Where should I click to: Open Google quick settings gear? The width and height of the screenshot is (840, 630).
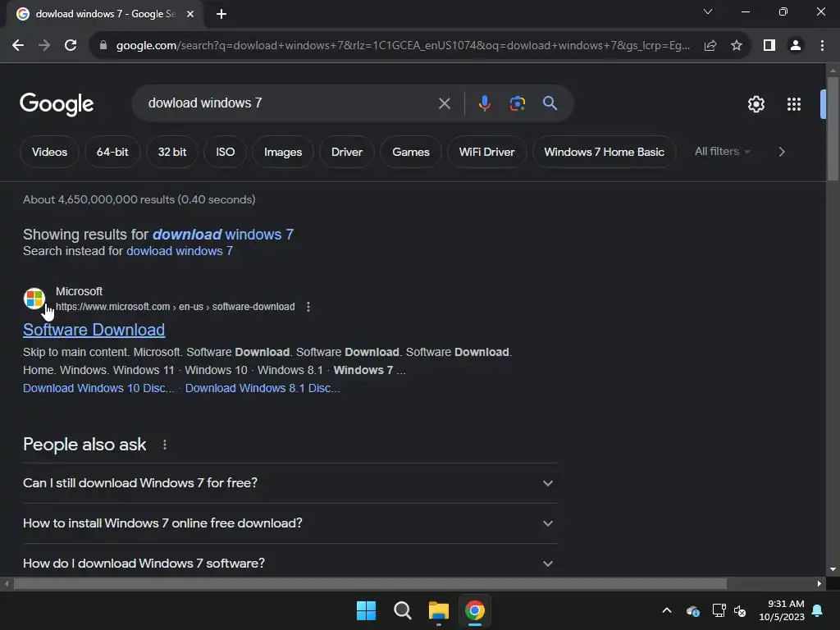click(x=756, y=104)
